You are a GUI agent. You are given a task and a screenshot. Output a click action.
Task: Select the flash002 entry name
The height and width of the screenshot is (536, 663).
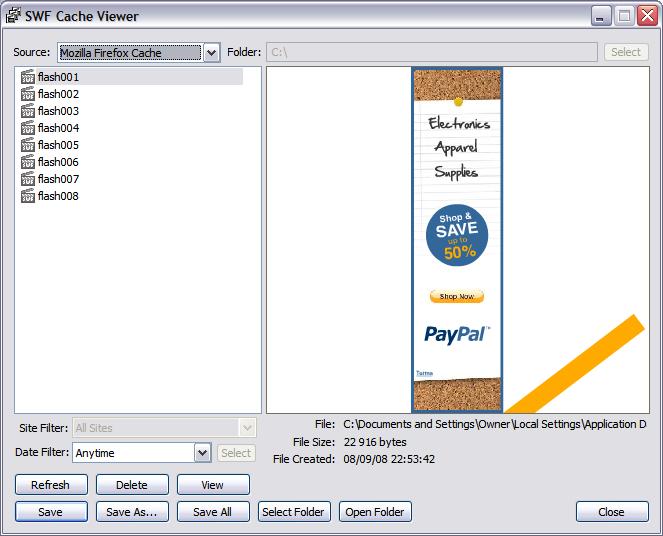coord(58,94)
